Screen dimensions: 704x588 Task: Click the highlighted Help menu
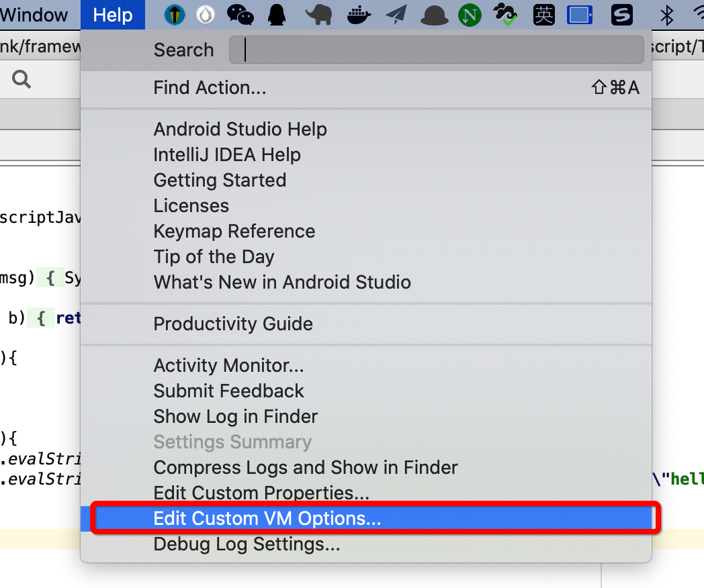(112, 15)
